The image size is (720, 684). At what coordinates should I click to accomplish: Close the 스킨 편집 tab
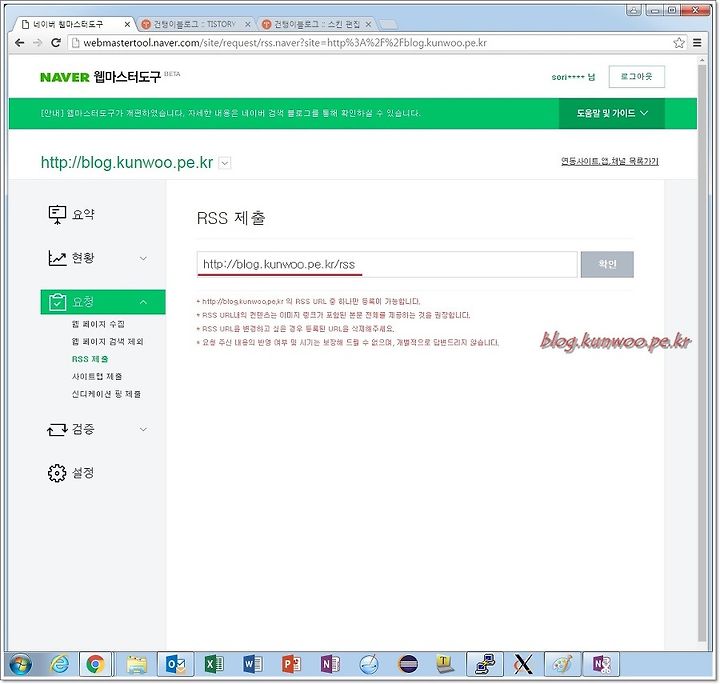tap(368, 24)
